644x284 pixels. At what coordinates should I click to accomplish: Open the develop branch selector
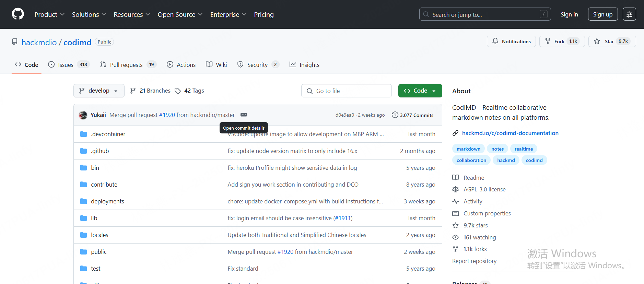(99, 91)
